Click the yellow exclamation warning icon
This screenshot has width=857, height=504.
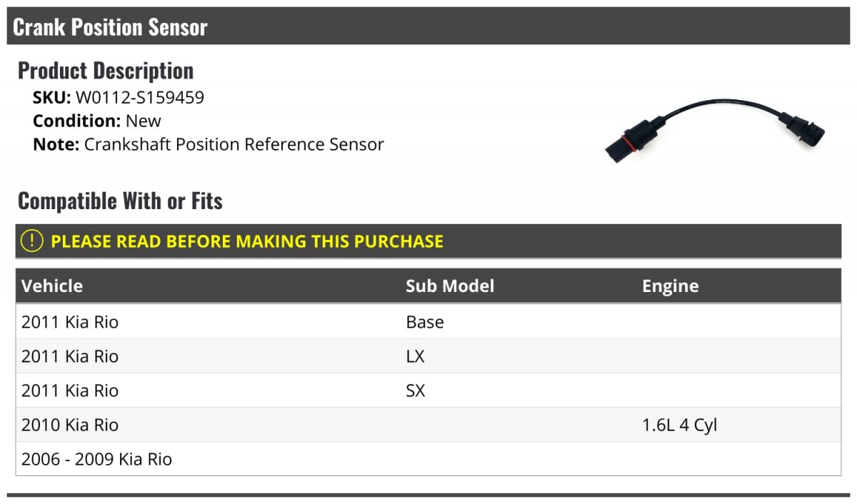[x=32, y=241]
